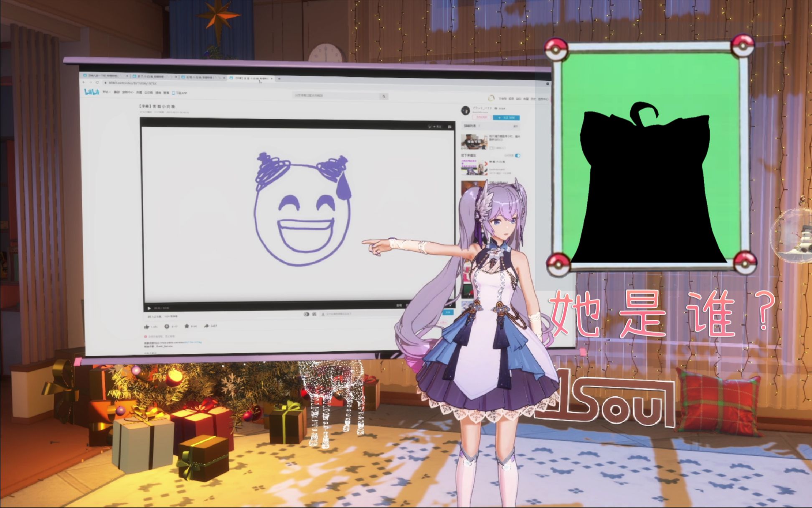
Task: Click the browser back arrow
Action: pyautogui.click(x=84, y=82)
